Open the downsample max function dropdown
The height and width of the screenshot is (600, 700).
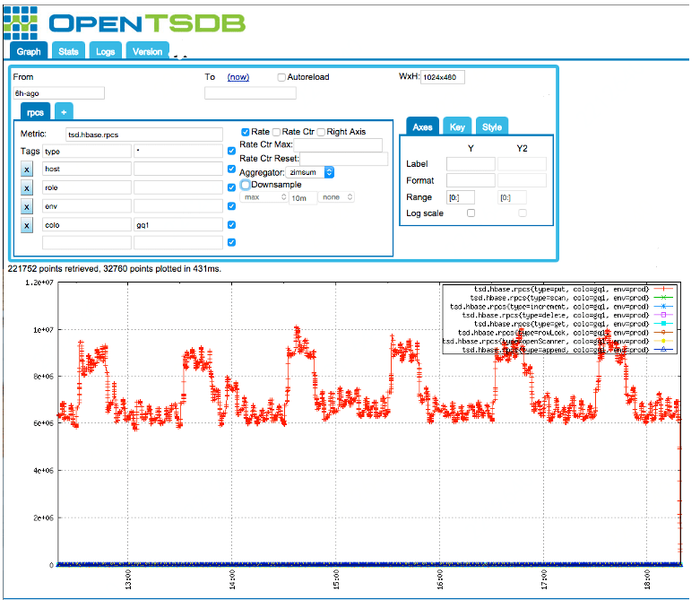coord(264,196)
